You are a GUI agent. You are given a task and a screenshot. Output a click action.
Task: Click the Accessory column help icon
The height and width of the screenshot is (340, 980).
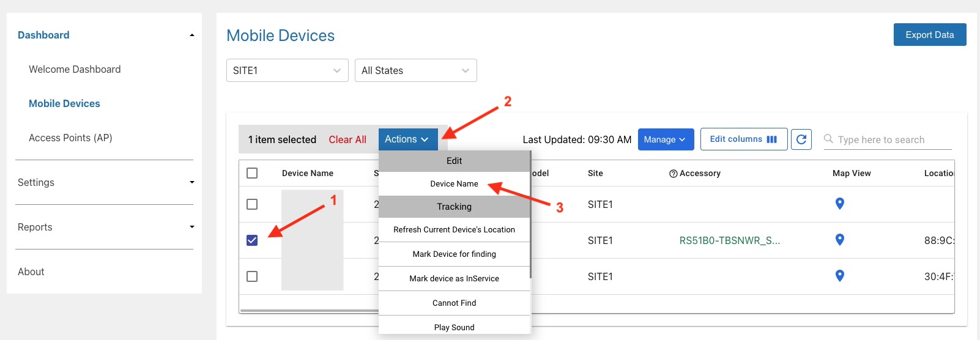(673, 174)
